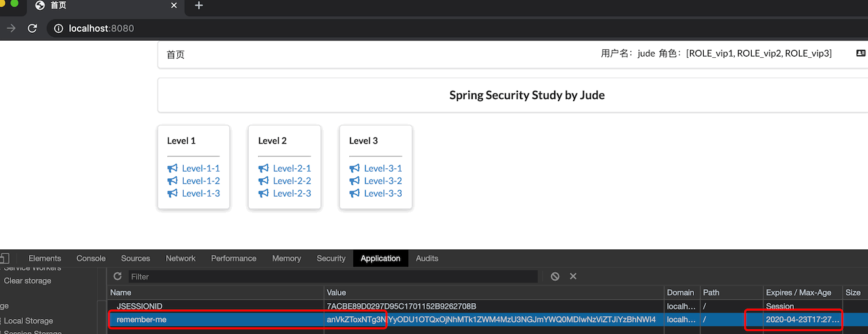Image resolution: width=868 pixels, height=334 pixels.
Task: Close the 首页 browser tab
Action: pos(174,6)
